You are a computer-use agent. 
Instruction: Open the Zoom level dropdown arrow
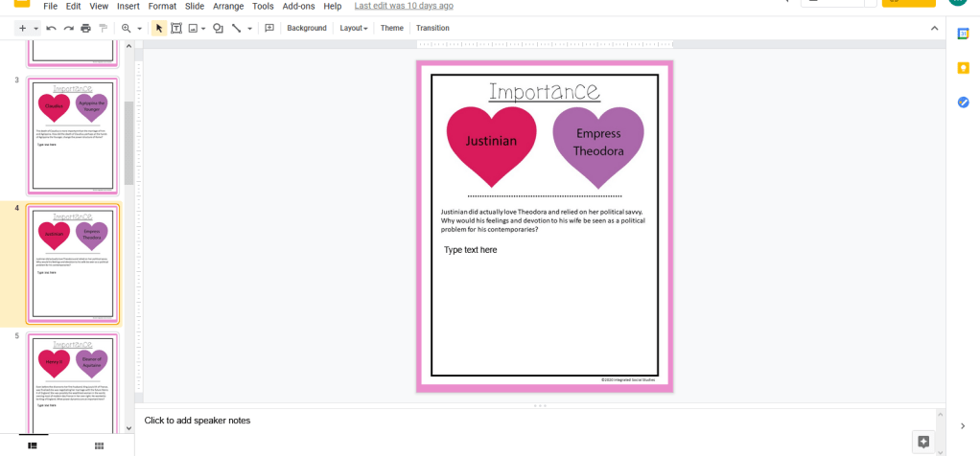(139, 29)
